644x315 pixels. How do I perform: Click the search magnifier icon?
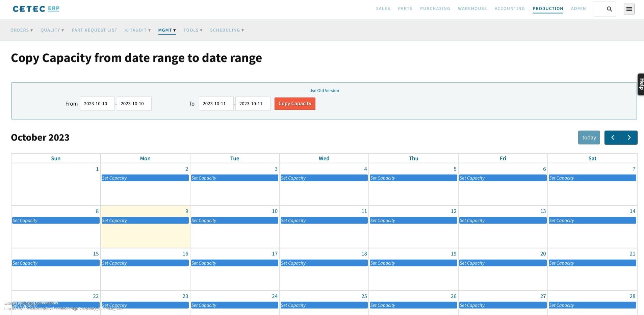tap(609, 9)
